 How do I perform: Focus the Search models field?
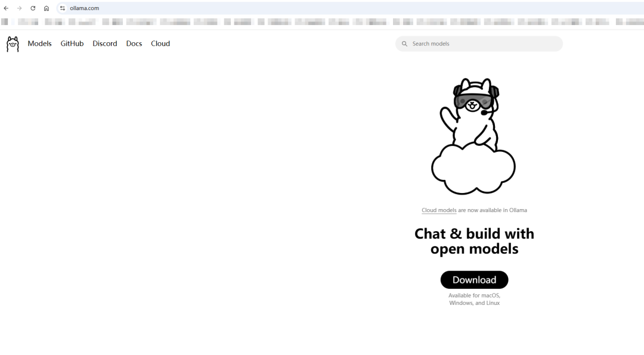tap(483, 44)
